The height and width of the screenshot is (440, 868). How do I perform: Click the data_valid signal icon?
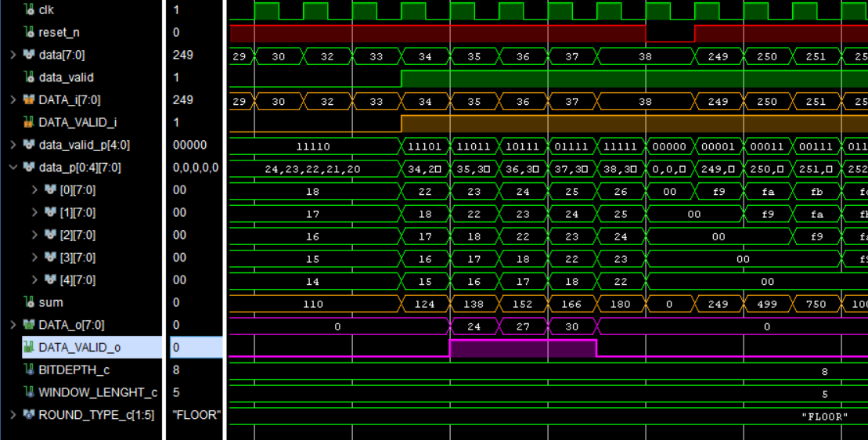(x=29, y=78)
